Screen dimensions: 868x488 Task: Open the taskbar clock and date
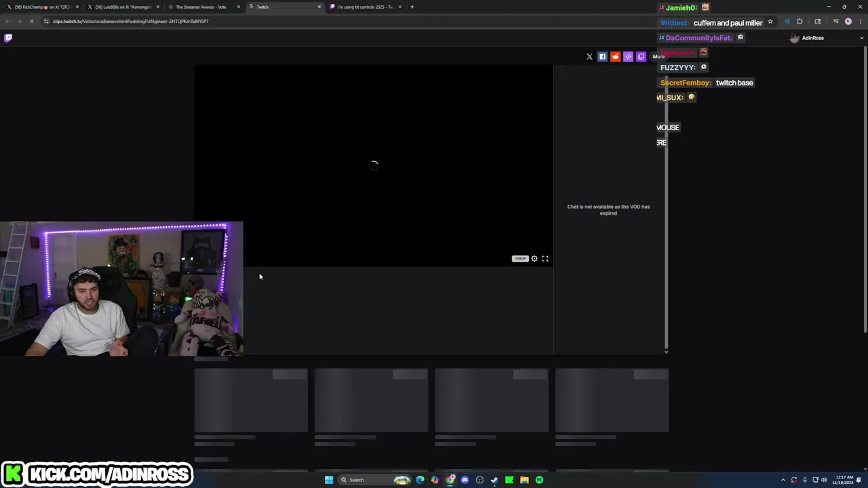click(x=844, y=480)
